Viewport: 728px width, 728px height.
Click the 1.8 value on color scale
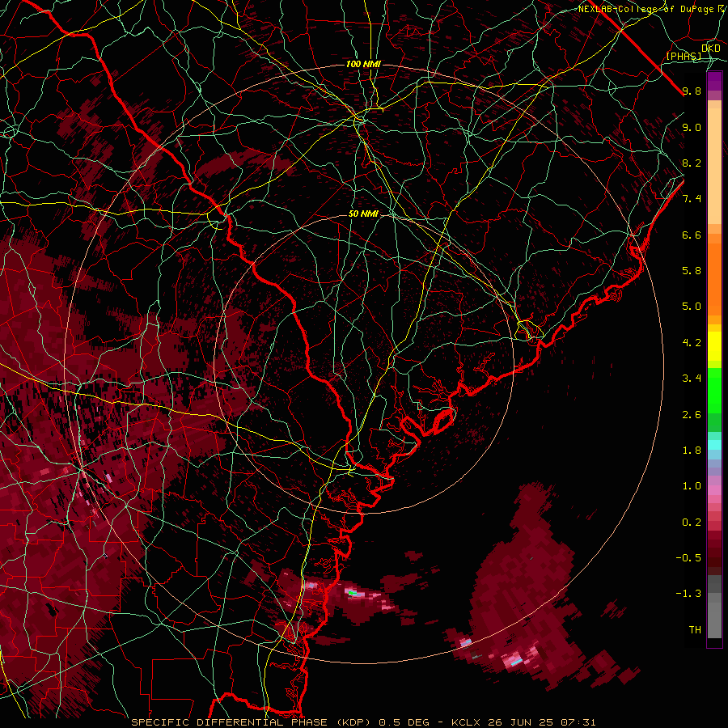click(692, 451)
